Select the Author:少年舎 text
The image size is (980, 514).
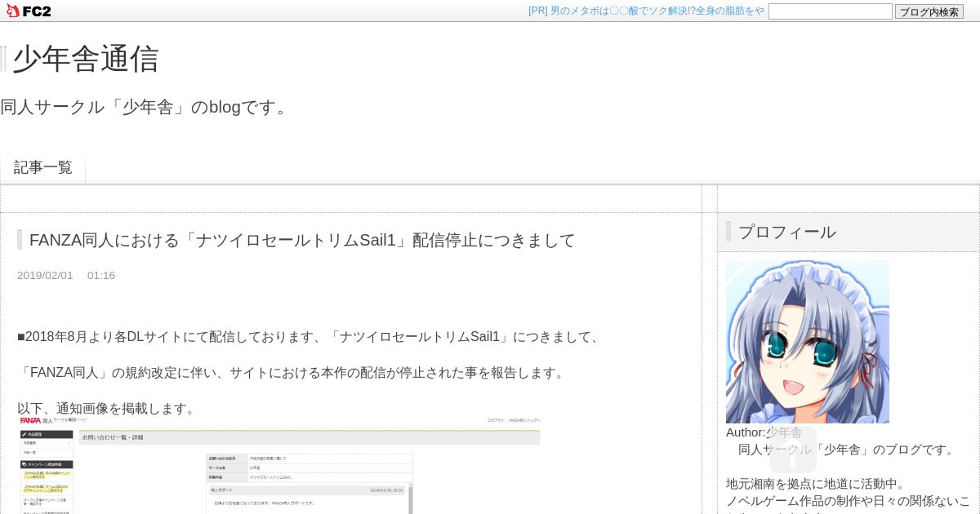764,432
